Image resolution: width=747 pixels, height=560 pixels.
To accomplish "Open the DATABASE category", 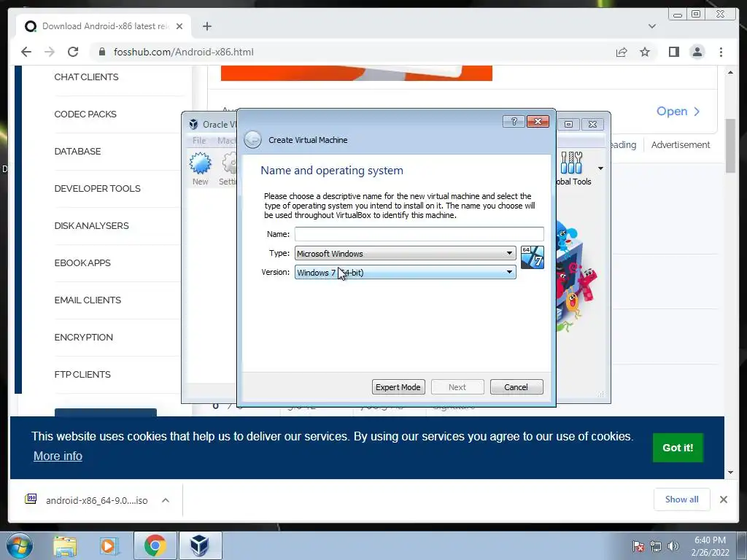I will tap(77, 151).
